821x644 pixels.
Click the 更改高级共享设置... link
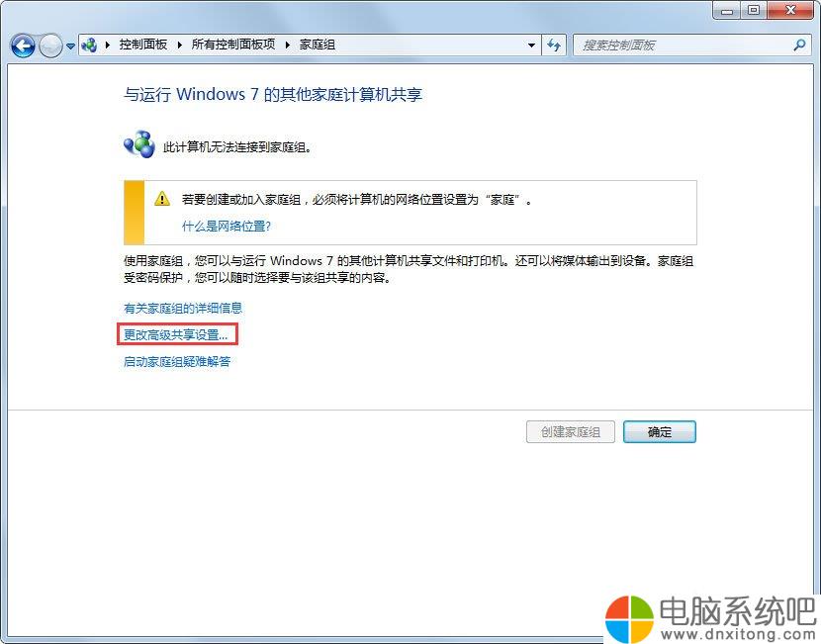[175, 335]
